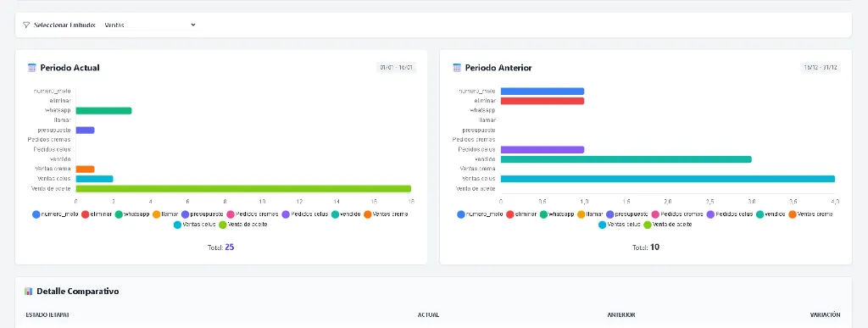The image size is (868, 328).
Task: Click the Venta de aceite bar in Periodo Actual
Action: tap(243, 189)
